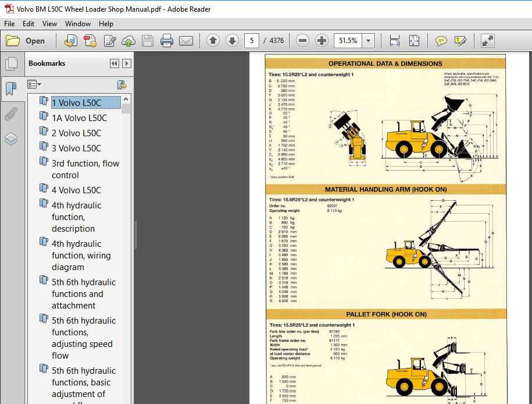Open bookmark 4th hydraulic function, wiring diagram
Viewport: 532px width, 404px height.
coord(81,256)
